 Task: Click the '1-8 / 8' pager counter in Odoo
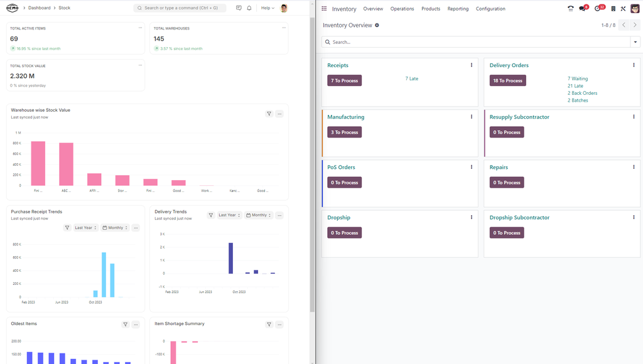(608, 25)
